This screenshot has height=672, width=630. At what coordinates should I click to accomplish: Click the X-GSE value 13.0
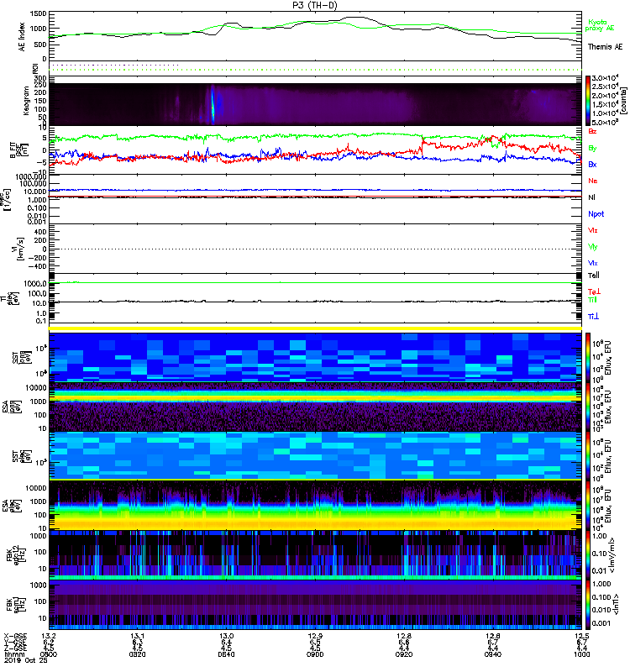(x=226, y=636)
